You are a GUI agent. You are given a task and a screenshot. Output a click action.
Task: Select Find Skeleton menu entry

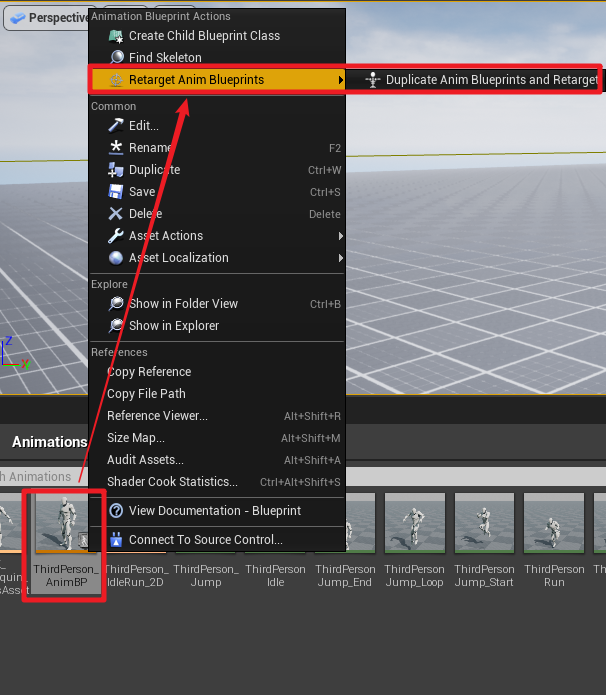(217, 58)
